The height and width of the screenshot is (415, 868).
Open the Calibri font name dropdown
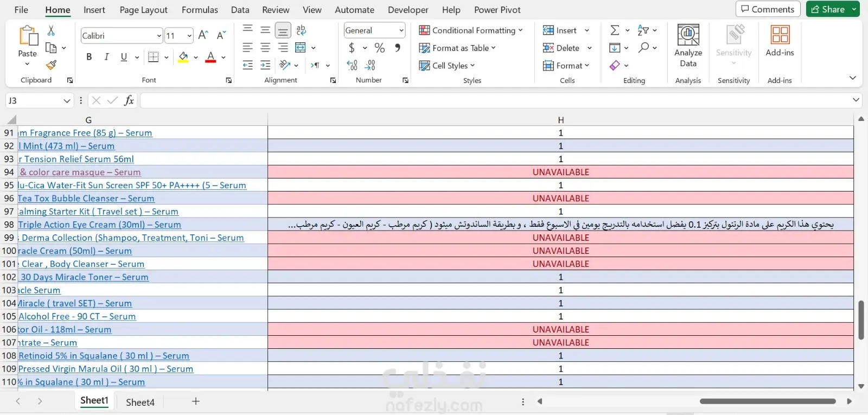point(159,36)
